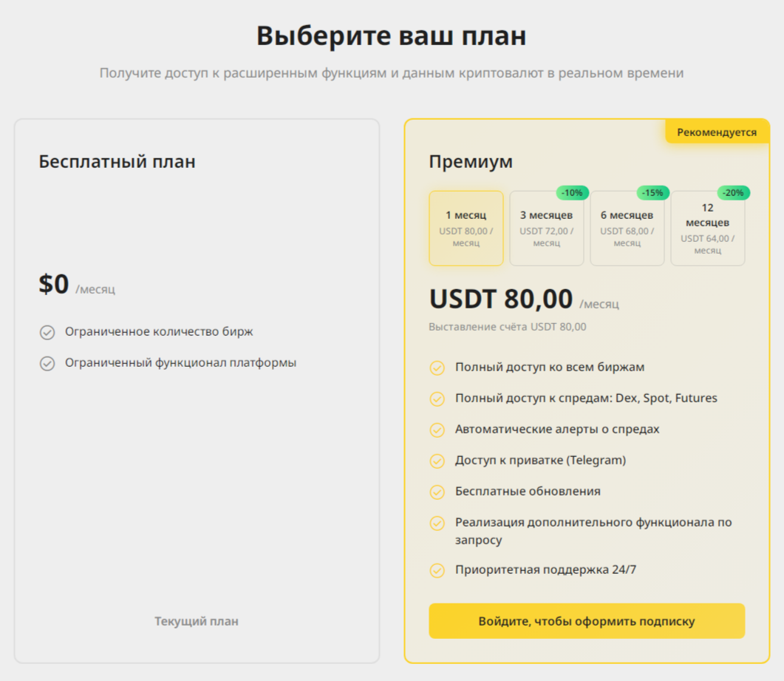Click the -20% discount badge
This screenshot has height=681, width=784.
733,193
